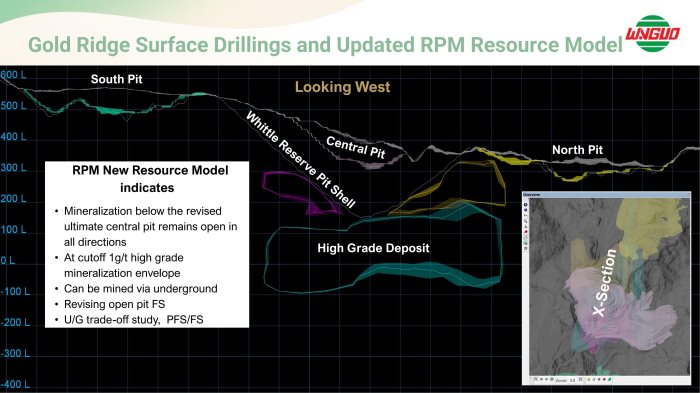Select the magnifier zoom tool in Overview sidebar
This screenshot has width=700, height=393.
[x=525, y=221]
